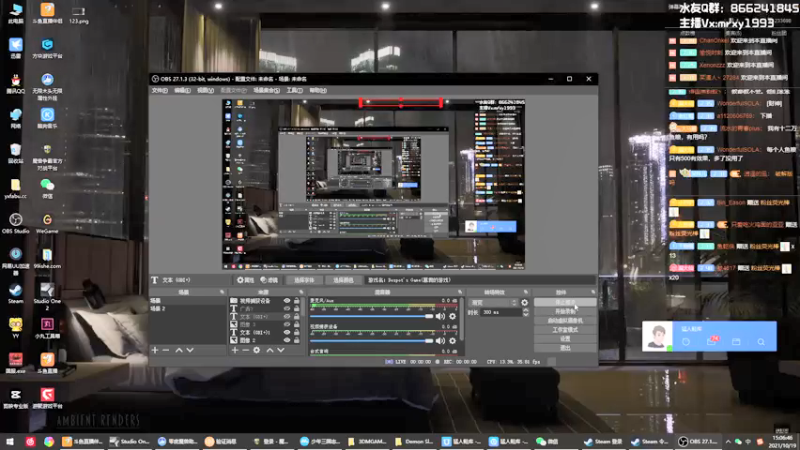Move the selected source up

coord(269,350)
